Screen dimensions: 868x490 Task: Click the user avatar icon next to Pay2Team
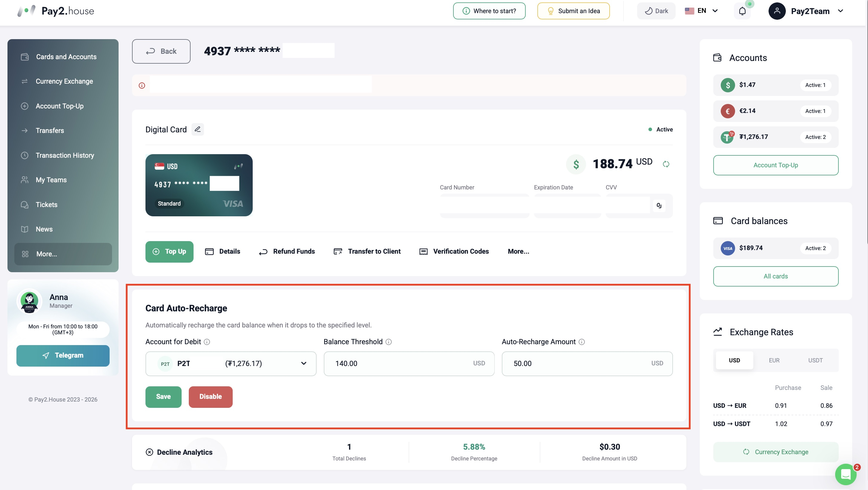(x=777, y=11)
